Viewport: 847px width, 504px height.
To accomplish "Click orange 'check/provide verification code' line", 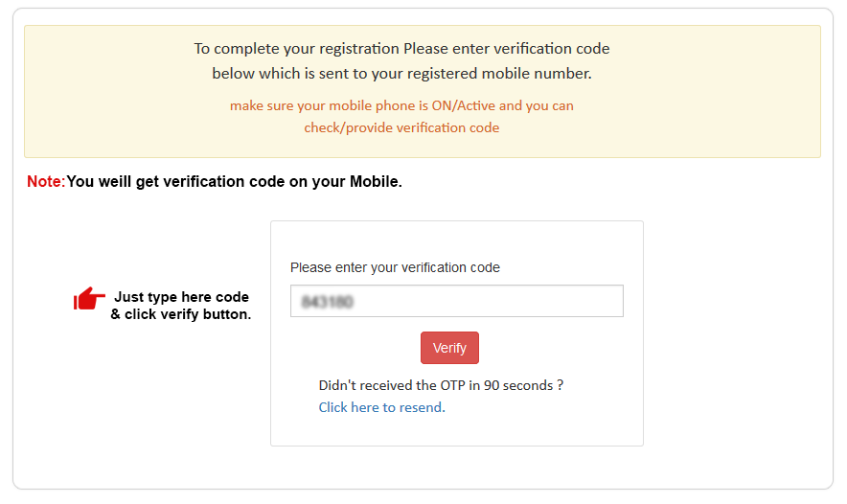I will click(x=401, y=127).
